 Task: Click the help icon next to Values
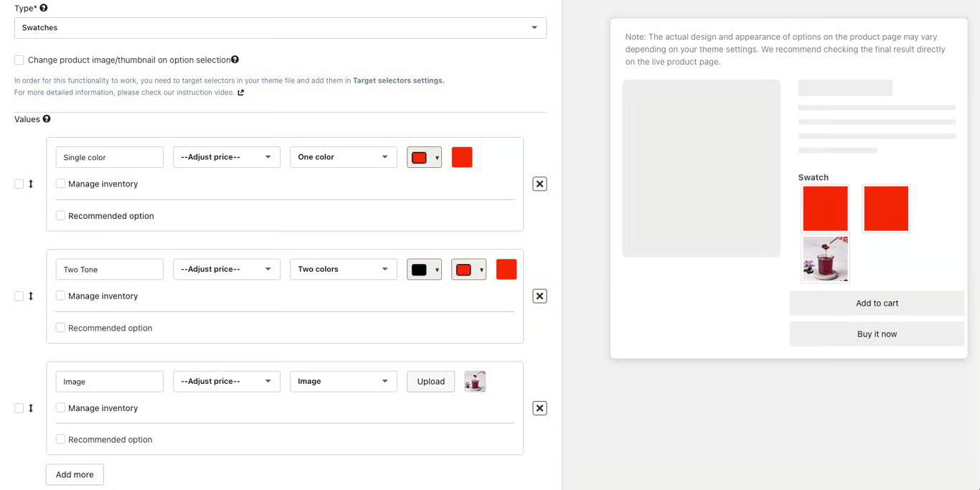point(47,119)
